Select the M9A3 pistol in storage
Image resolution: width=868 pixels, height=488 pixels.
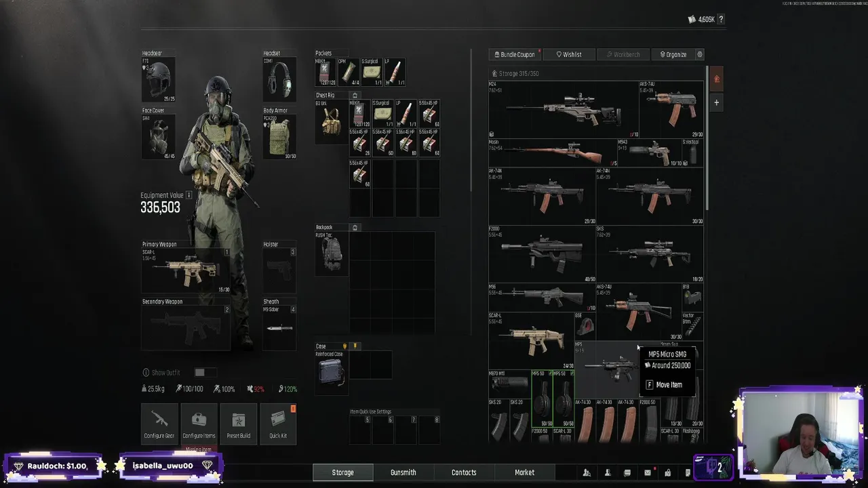pos(648,152)
